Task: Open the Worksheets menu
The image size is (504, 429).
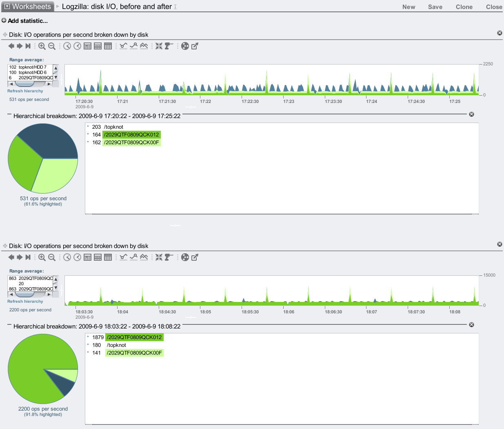Action: click(x=28, y=7)
